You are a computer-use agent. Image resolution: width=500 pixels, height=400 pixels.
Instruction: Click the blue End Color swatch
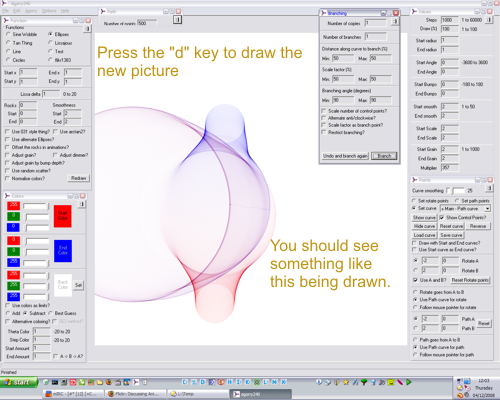tap(63, 251)
